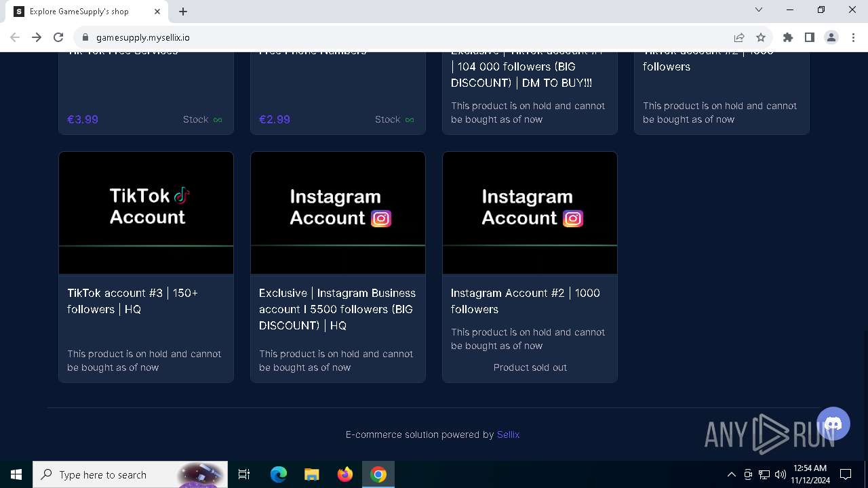This screenshot has height=488, width=868.
Task: Go forward in Chrome history
Action: pyautogui.click(x=37, y=37)
